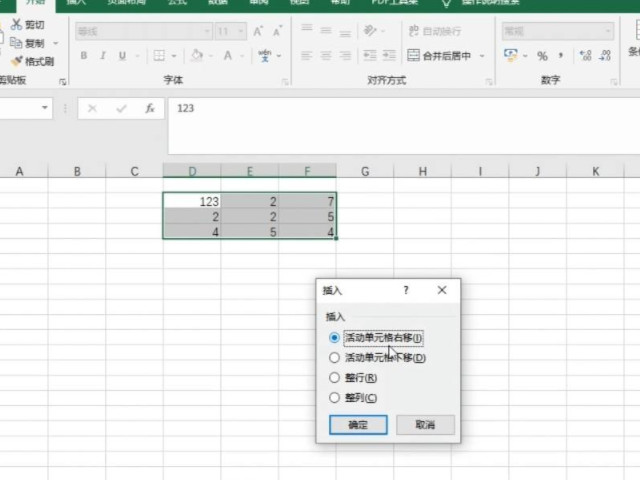Click in the formula bar showing 123

tap(400, 108)
